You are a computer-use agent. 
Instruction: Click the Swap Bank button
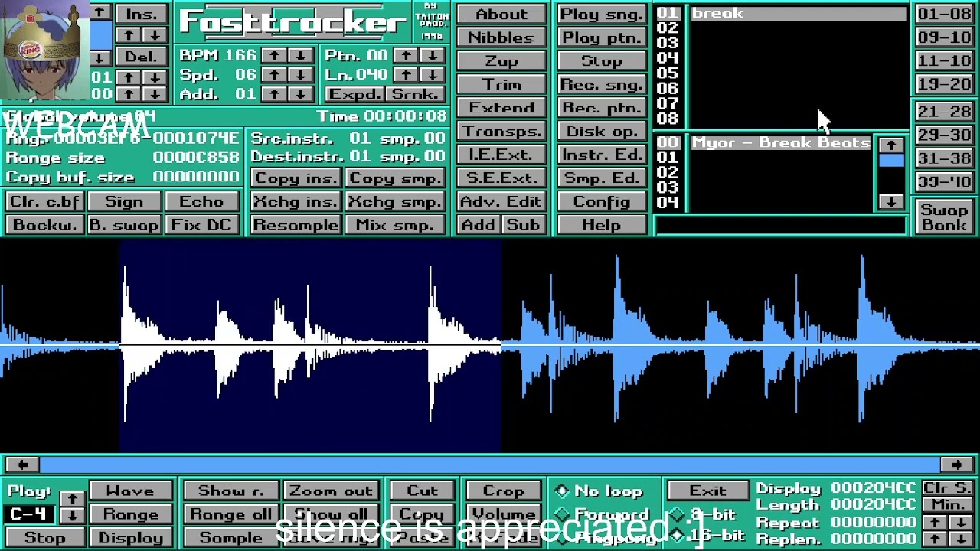pyautogui.click(x=944, y=217)
